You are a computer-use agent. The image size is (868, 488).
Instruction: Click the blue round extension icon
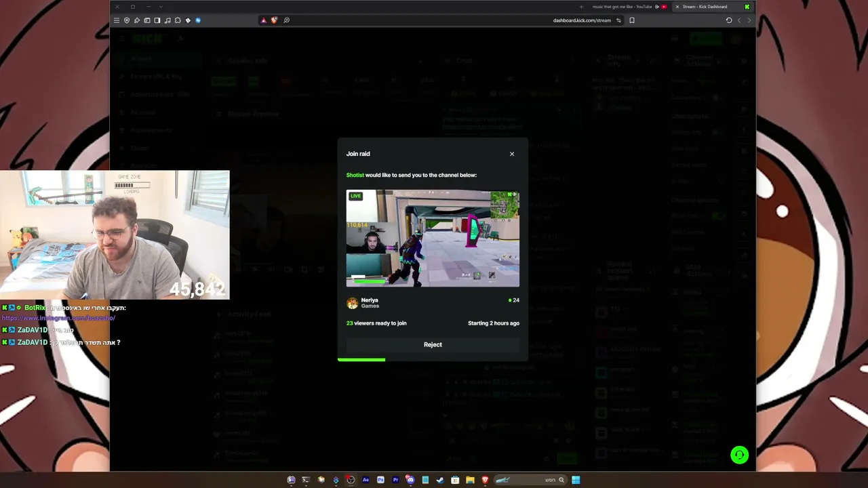pos(198,20)
